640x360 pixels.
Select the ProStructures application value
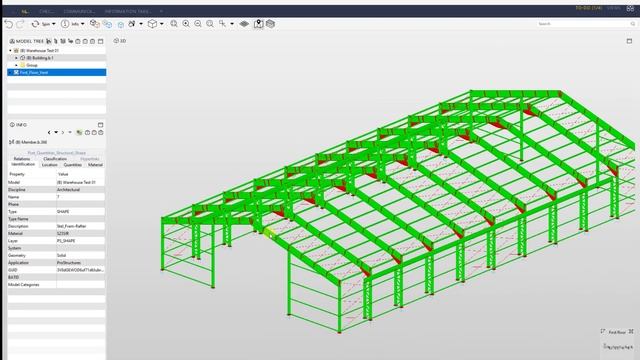pos(80,263)
